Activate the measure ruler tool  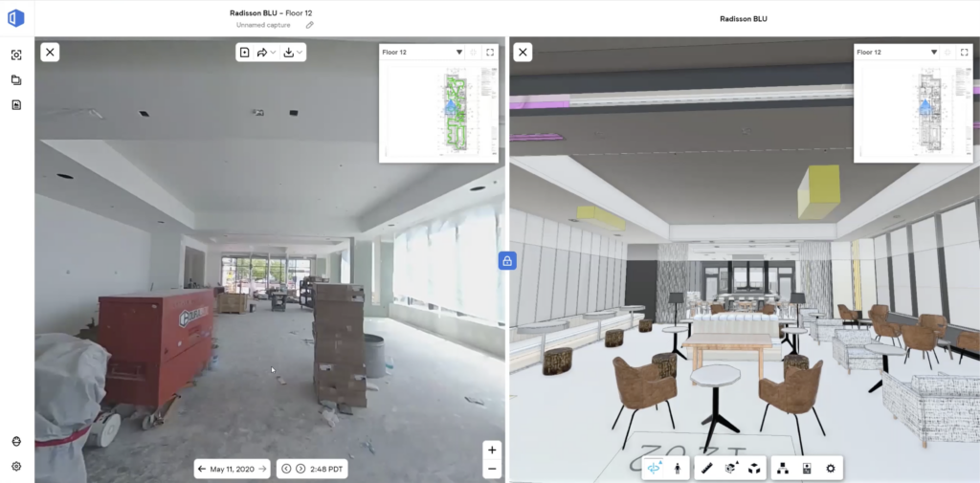click(x=706, y=469)
